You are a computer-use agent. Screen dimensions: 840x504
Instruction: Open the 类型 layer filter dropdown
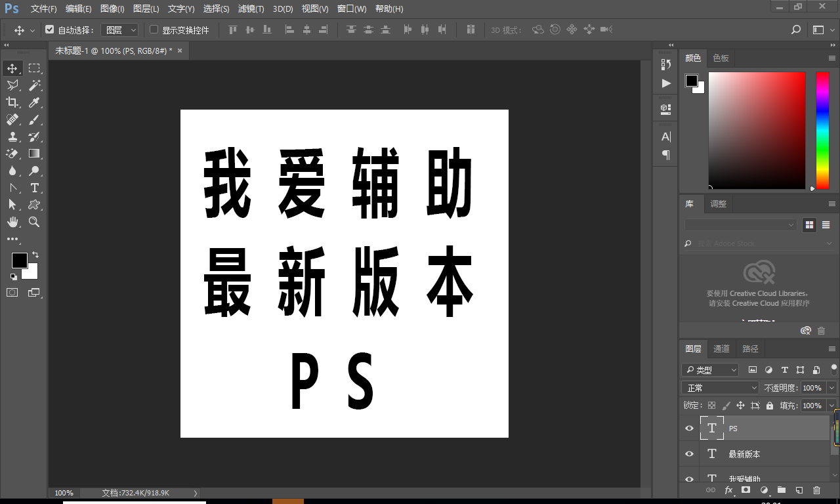click(x=710, y=370)
